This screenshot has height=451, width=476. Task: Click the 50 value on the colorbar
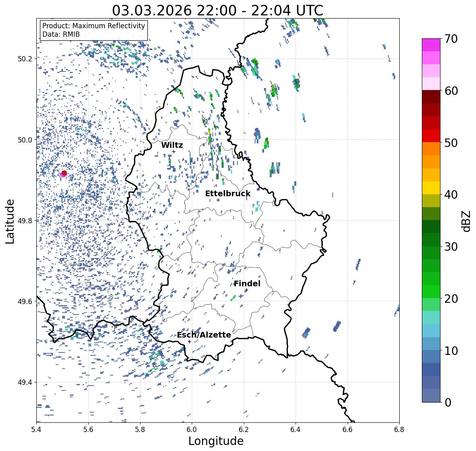tap(451, 143)
